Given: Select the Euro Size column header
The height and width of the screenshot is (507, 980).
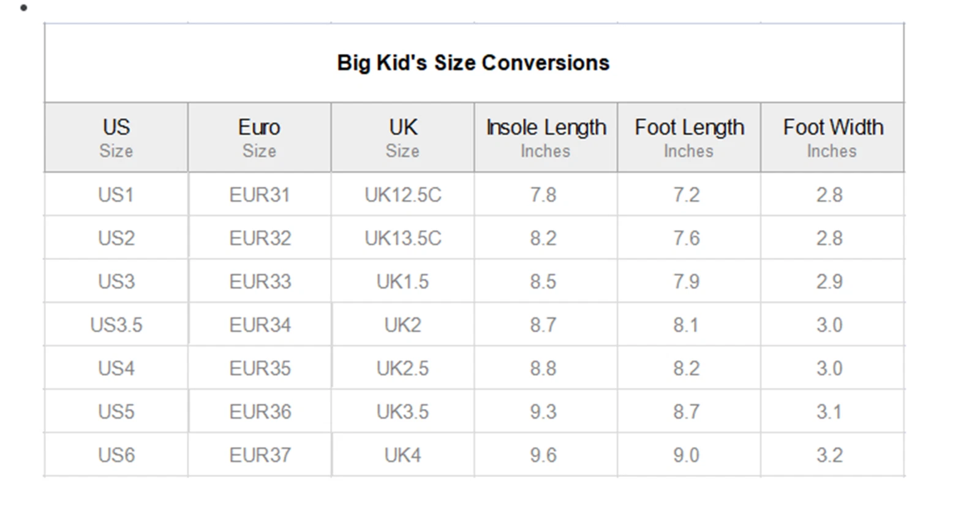Looking at the screenshot, I should 259,137.
